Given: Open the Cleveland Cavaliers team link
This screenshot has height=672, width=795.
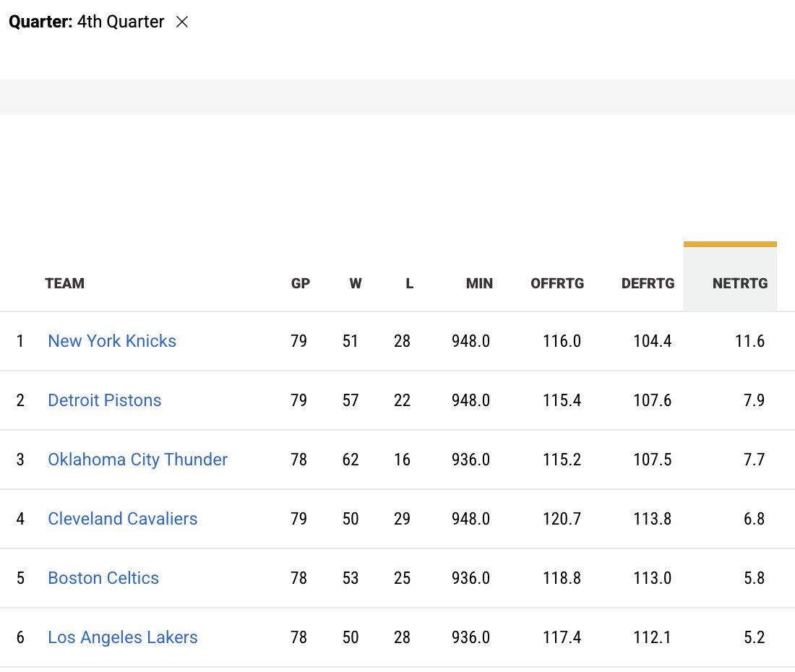Looking at the screenshot, I should 123,519.
